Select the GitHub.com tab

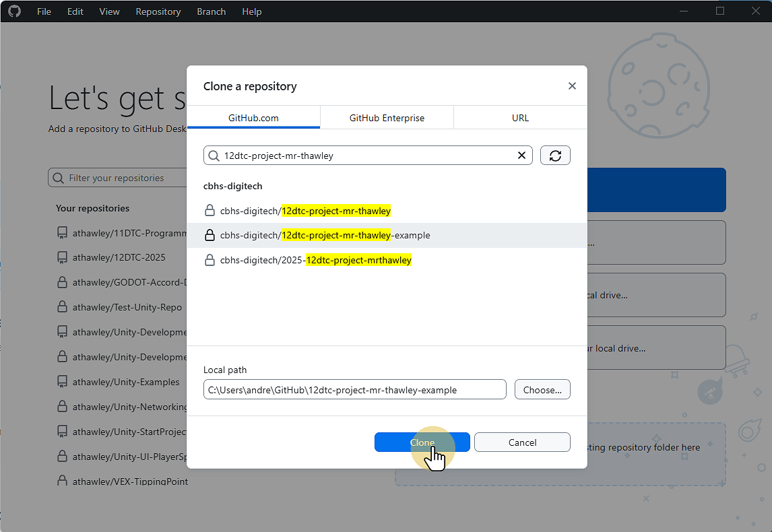point(253,118)
